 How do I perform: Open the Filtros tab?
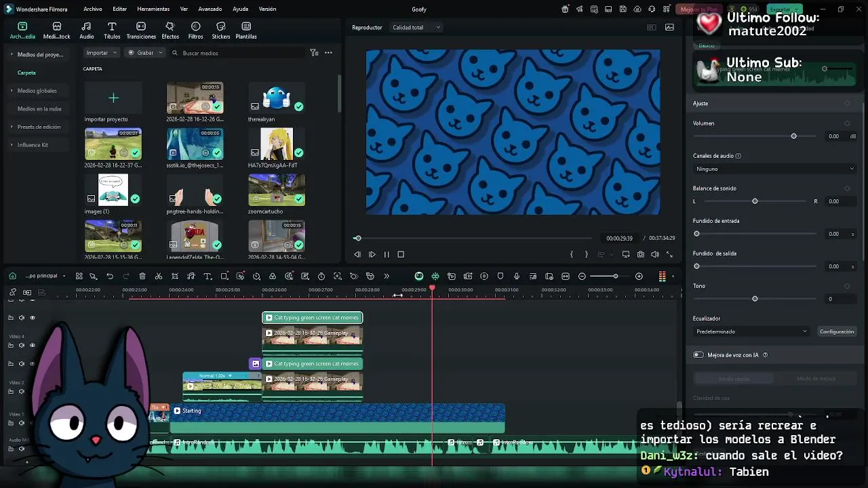point(195,30)
